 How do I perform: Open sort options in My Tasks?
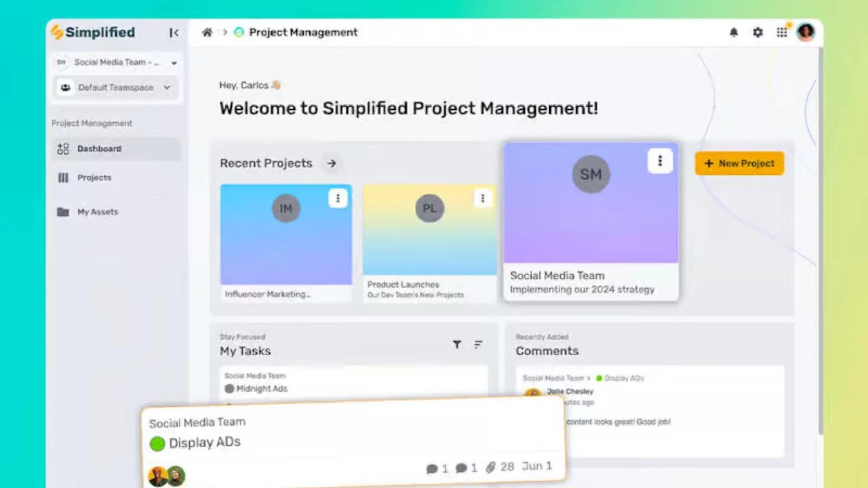(478, 345)
